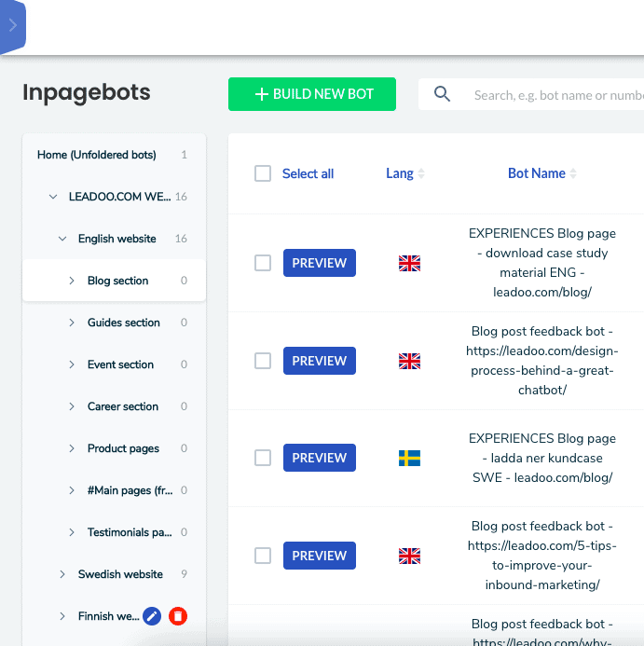
Task: Preview the design-process feedback bot
Action: [x=320, y=361]
